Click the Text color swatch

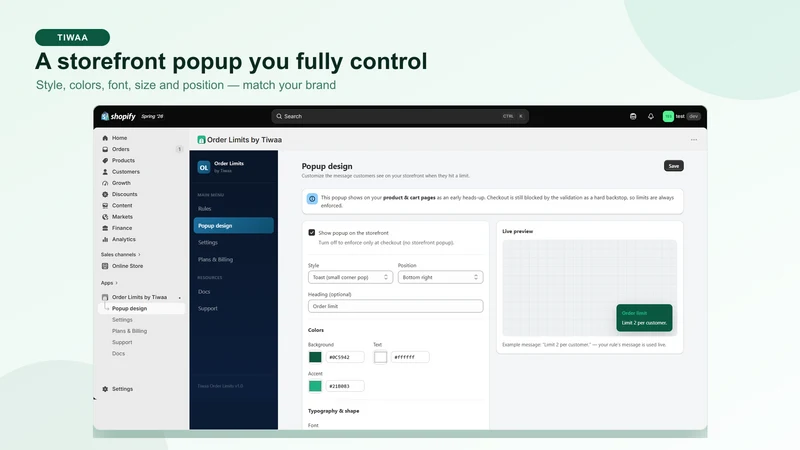381,357
